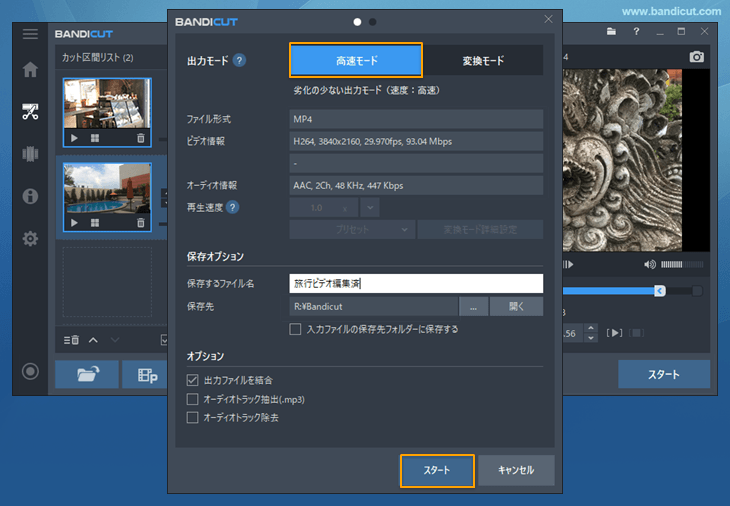Open grid icon on the pool segment
The image size is (730, 506).
[x=95, y=223]
